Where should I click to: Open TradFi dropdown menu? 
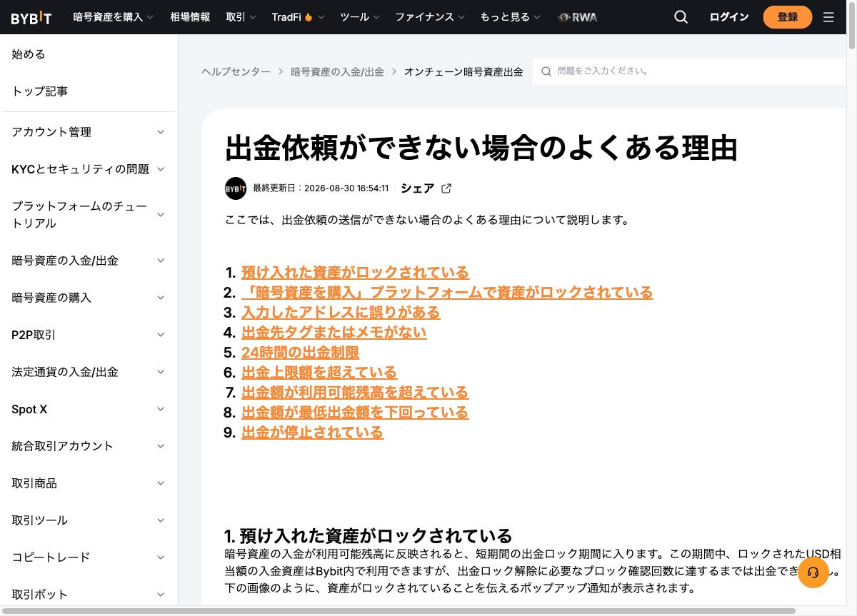tap(298, 17)
